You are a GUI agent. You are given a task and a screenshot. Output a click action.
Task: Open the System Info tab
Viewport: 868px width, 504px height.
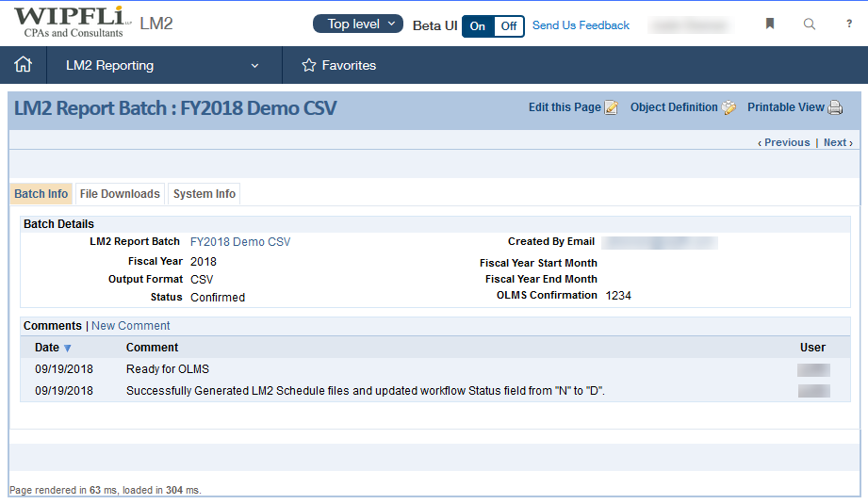204,194
